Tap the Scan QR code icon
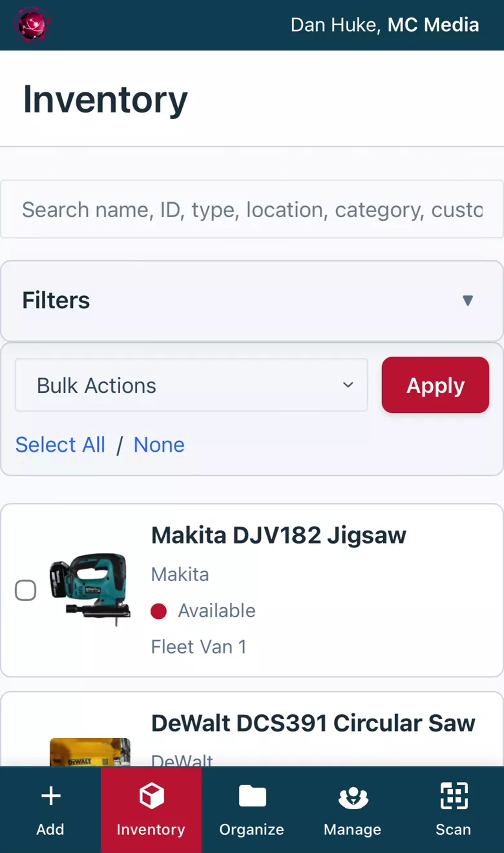The image size is (504, 853). point(454,795)
